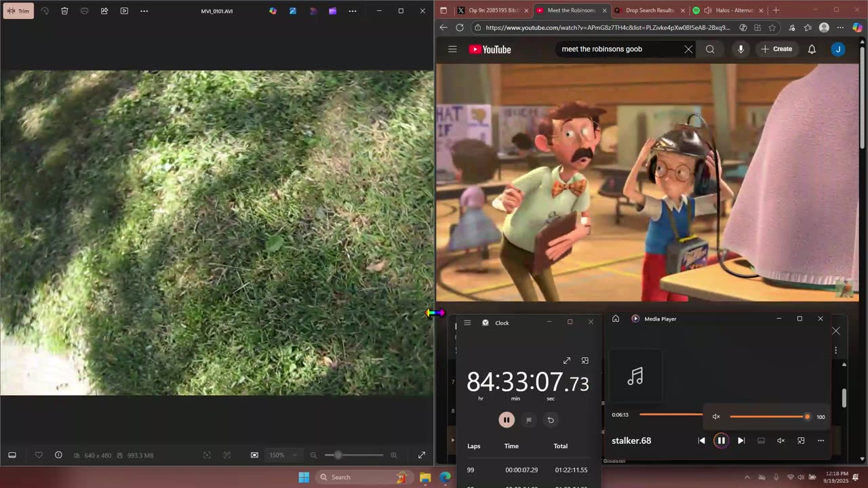Pause stalker.68 in Media Player
The width and height of the screenshot is (868, 488).
pos(721,441)
